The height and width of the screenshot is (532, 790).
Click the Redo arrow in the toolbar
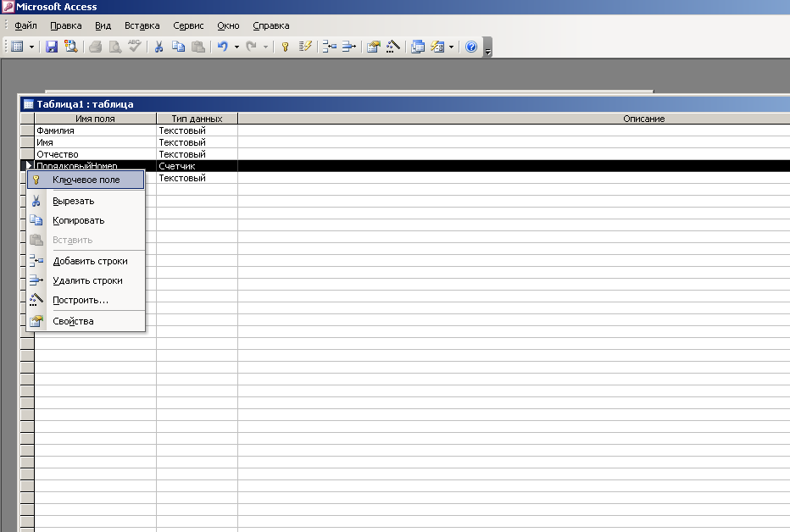pyautogui.click(x=251, y=47)
